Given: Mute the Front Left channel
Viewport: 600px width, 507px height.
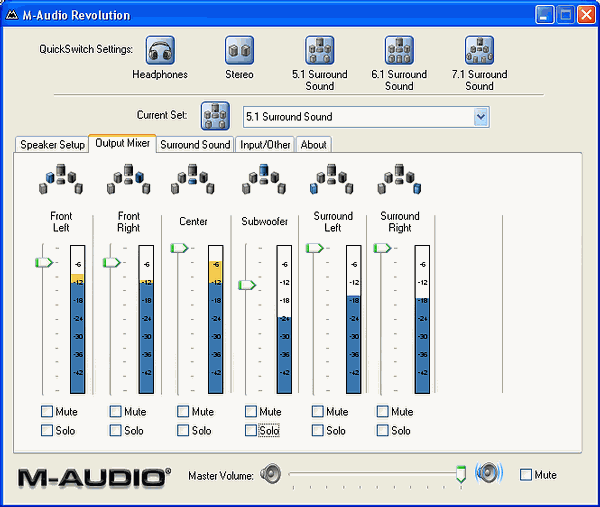Looking at the screenshot, I should pos(47,411).
